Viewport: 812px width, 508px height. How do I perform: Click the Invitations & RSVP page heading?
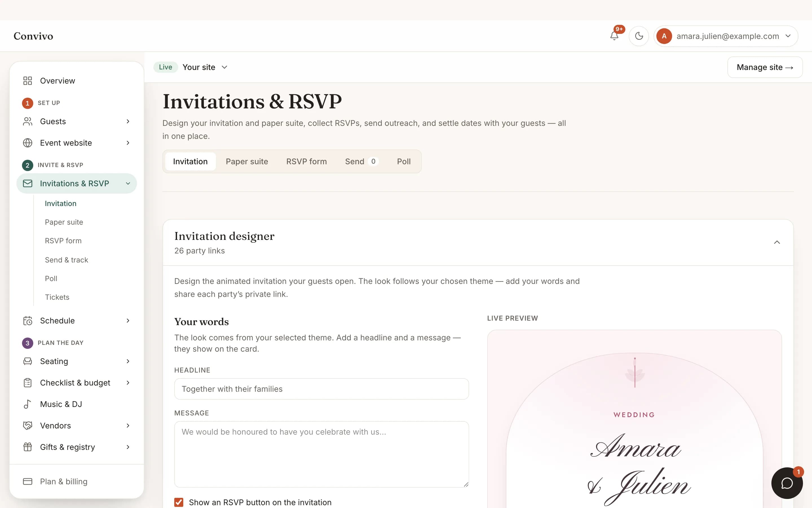pyautogui.click(x=252, y=102)
